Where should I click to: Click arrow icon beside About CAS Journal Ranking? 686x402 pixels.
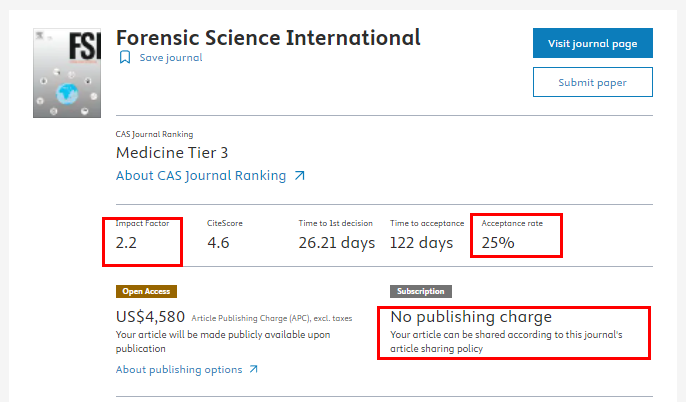(300, 175)
